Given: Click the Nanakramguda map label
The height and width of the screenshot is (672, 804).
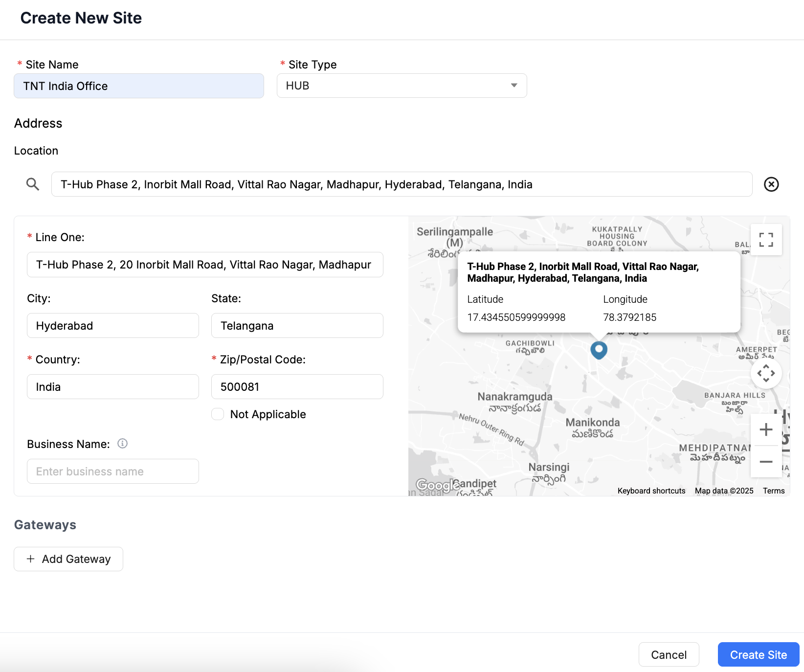Looking at the screenshot, I should pyautogui.click(x=515, y=402).
